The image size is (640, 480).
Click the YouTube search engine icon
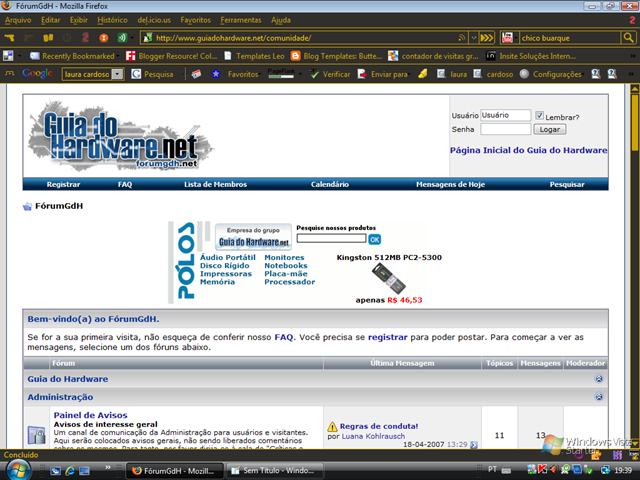507,38
